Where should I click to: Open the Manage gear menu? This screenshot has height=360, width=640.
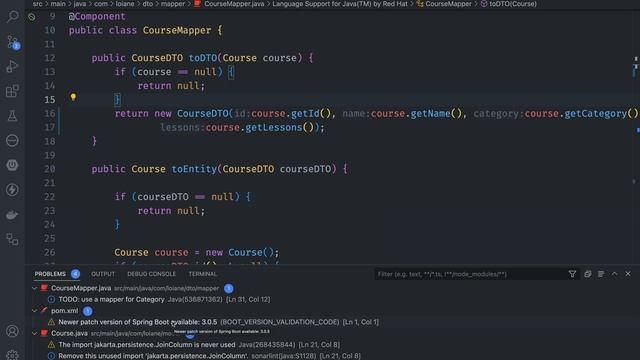(x=12, y=355)
